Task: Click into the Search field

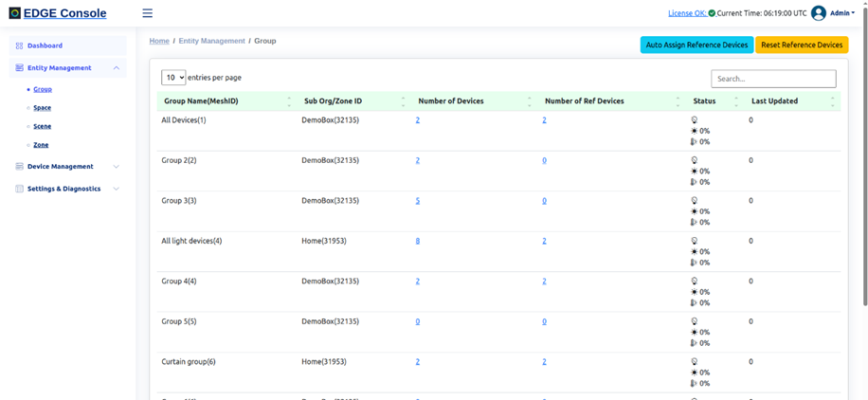Action: coord(773,79)
